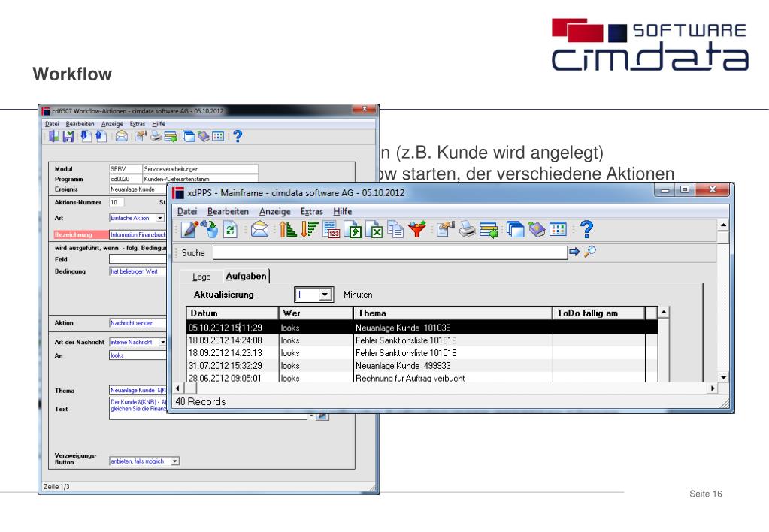Click the printer icon in Mainframe toolbar
The height and width of the screenshot is (532, 769).
point(467,229)
